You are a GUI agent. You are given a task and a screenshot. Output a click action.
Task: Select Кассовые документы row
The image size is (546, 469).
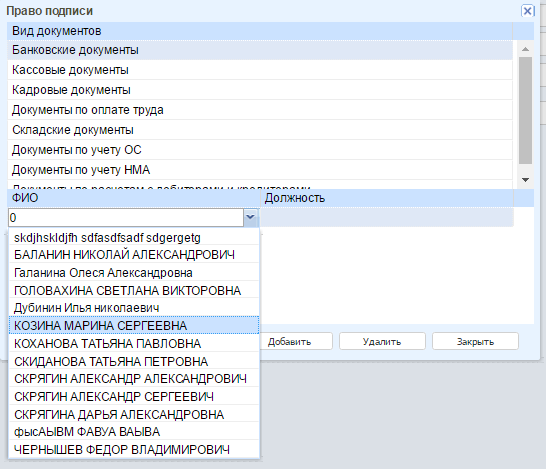click(x=260, y=70)
